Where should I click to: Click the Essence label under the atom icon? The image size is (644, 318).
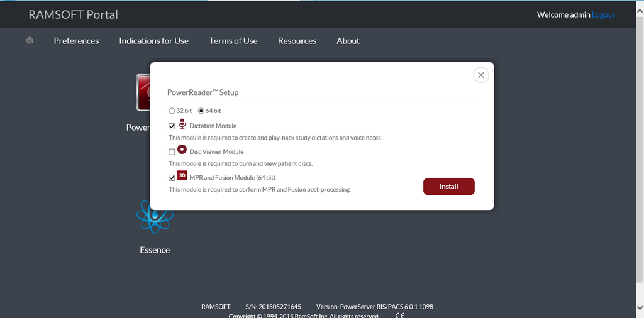(x=155, y=250)
